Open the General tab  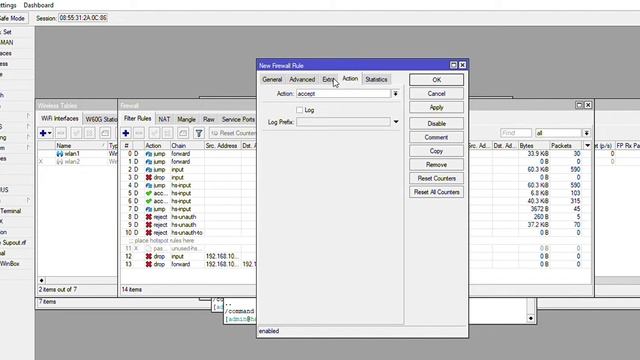272,80
